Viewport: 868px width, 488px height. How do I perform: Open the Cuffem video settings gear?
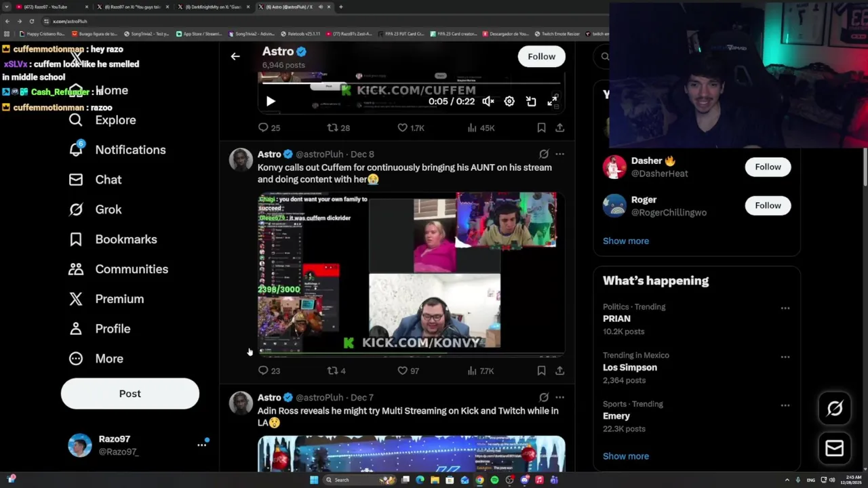coord(509,102)
